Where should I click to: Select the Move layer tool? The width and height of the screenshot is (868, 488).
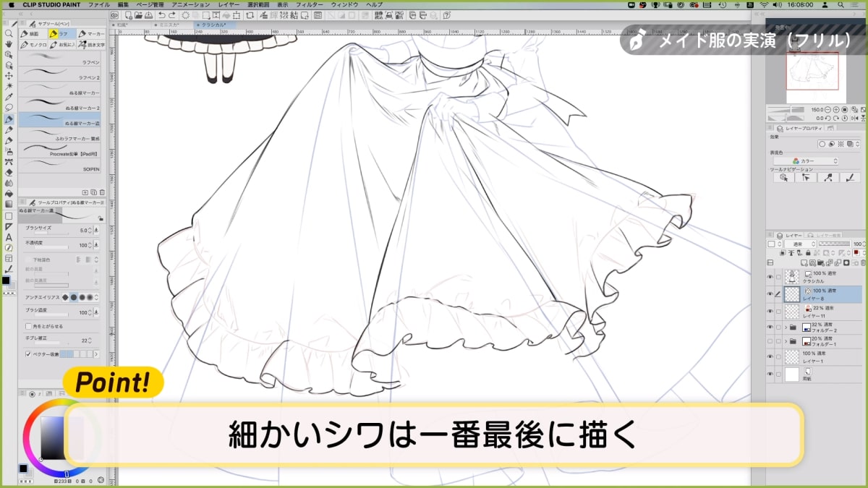[x=8, y=75]
